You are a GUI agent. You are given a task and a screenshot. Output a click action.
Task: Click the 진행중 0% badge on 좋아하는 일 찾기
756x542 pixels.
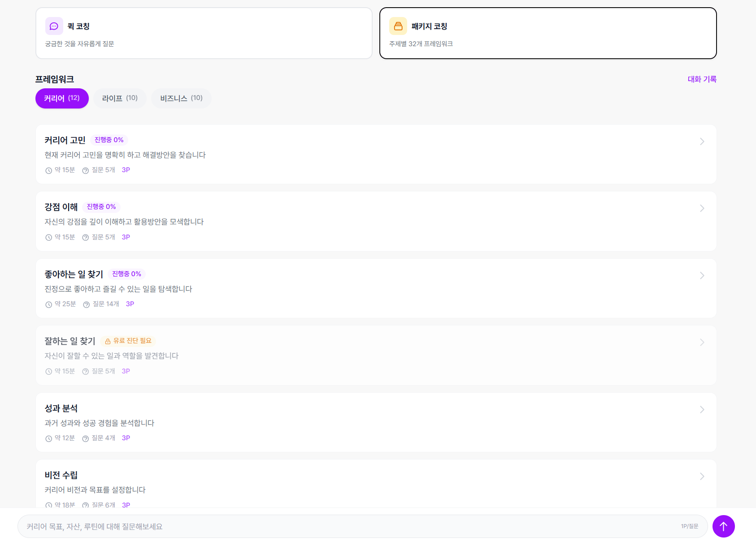pos(126,274)
